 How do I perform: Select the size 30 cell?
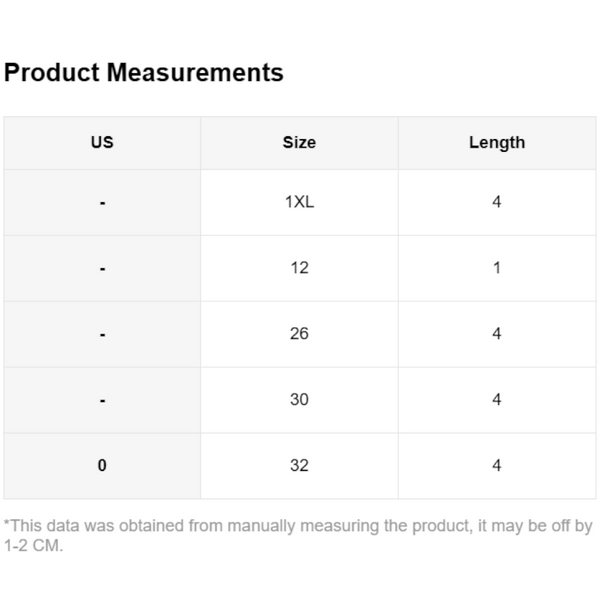point(299,400)
